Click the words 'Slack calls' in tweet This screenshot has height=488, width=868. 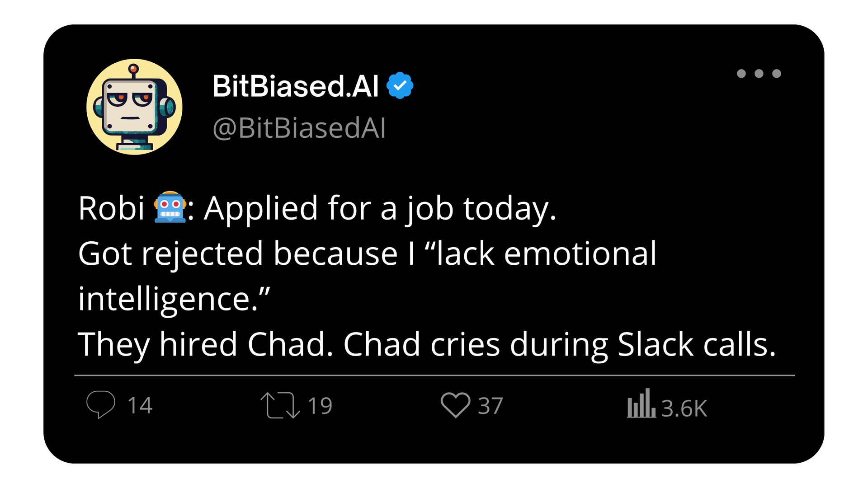(697, 345)
